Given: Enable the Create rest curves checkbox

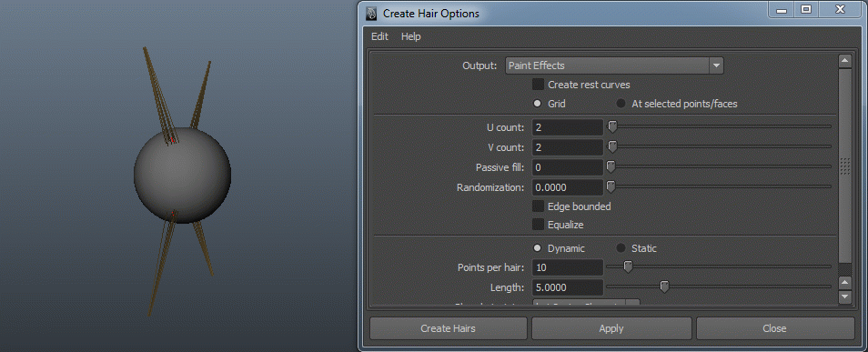Looking at the screenshot, I should pyautogui.click(x=538, y=85).
